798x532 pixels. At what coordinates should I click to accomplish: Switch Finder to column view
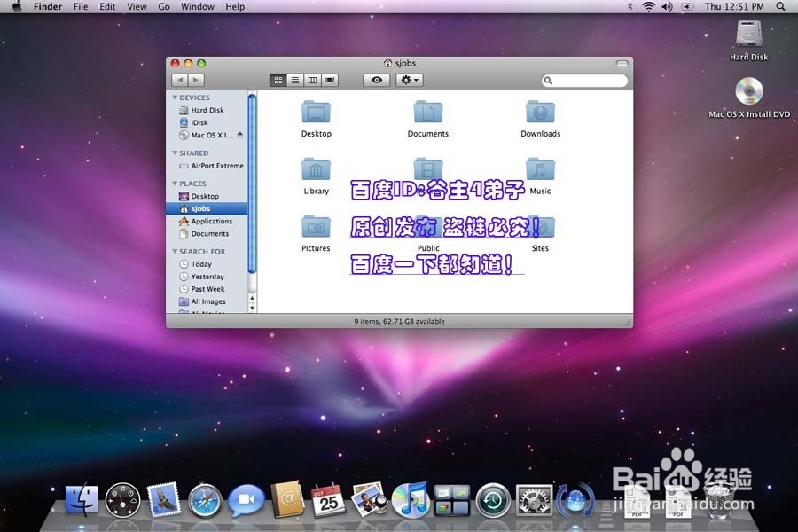[x=314, y=80]
